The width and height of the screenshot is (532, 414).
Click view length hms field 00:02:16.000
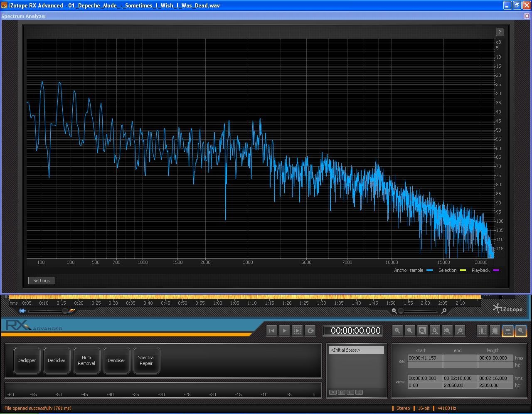click(495, 378)
